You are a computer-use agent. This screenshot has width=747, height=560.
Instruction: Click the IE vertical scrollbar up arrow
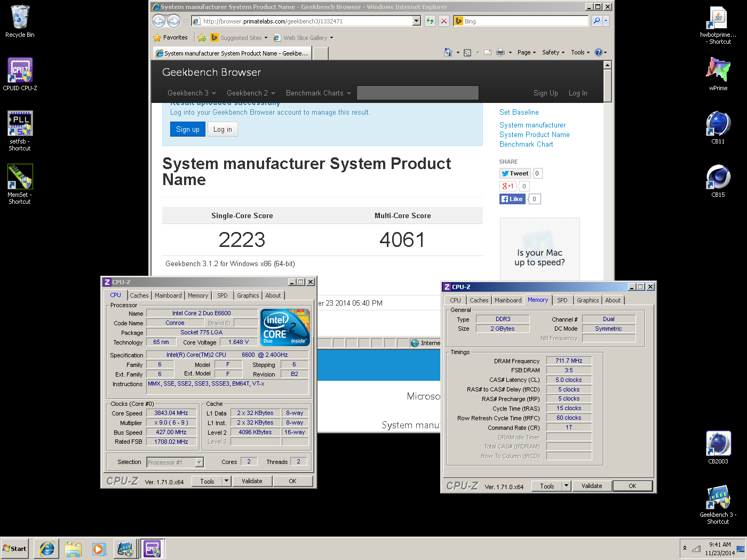point(607,65)
